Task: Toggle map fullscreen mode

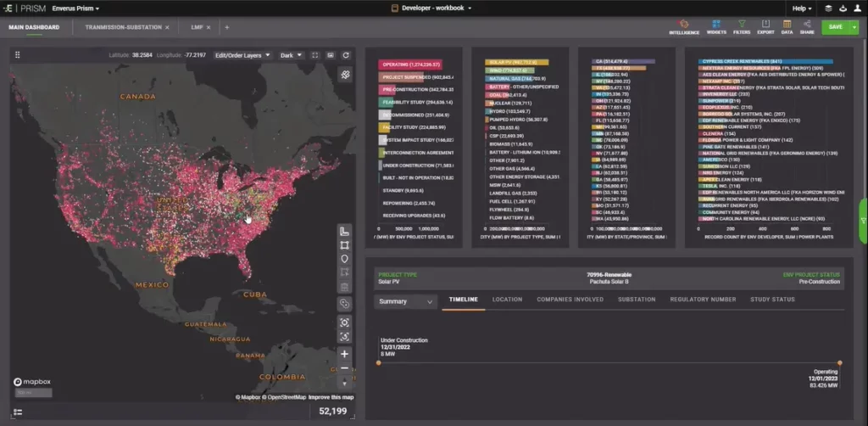Action: [314, 55]
